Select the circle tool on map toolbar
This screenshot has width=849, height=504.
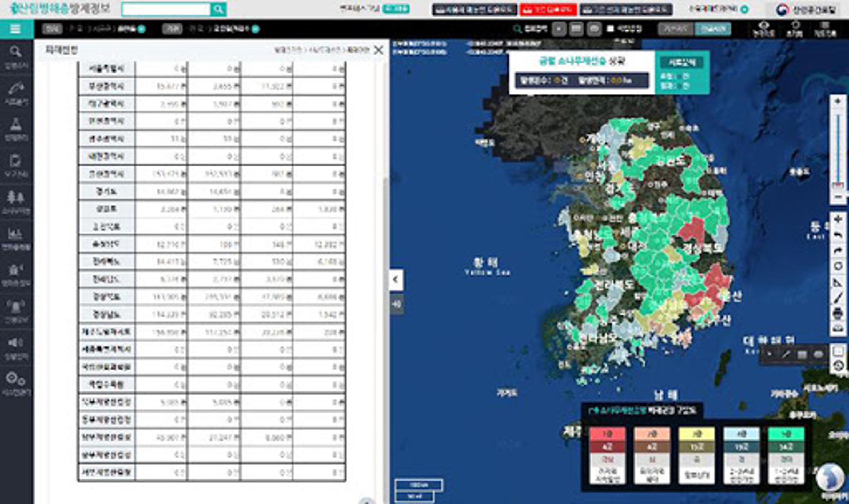(838, 266)
